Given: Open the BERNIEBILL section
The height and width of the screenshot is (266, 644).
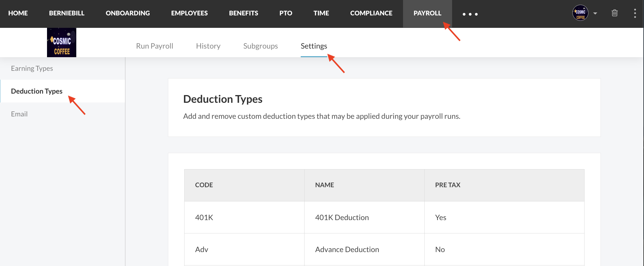Looking at the screenshot, I should click(x=67, y=13).
